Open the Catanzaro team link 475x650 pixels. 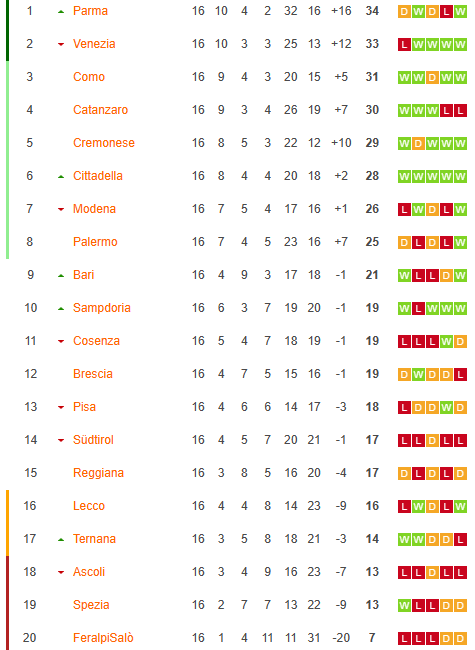pyautogui.click(x=100, y=110)
